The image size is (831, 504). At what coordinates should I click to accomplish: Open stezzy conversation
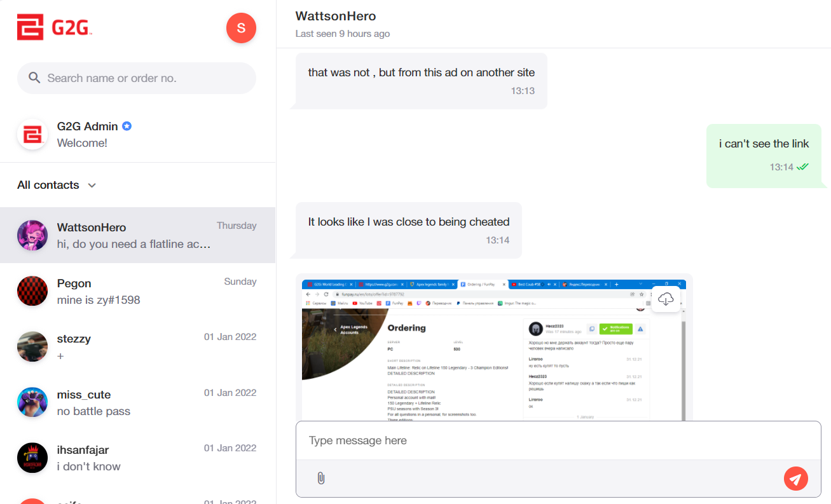pos(138,346)
